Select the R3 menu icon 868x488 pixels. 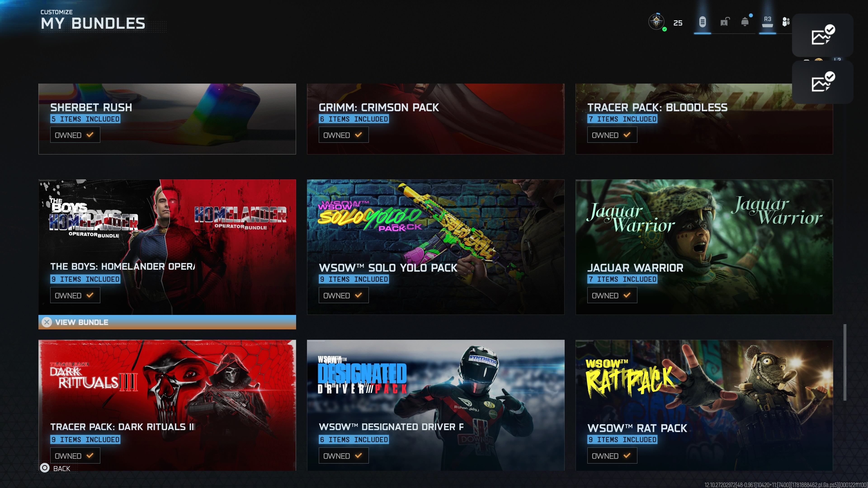pyautogui.click(x=767, y=21)
